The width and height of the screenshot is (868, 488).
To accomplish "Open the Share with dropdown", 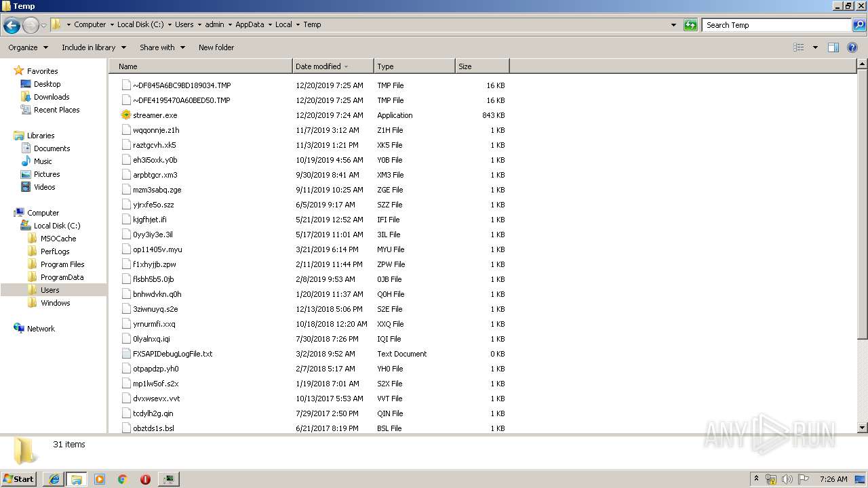I will coord(163,47).
